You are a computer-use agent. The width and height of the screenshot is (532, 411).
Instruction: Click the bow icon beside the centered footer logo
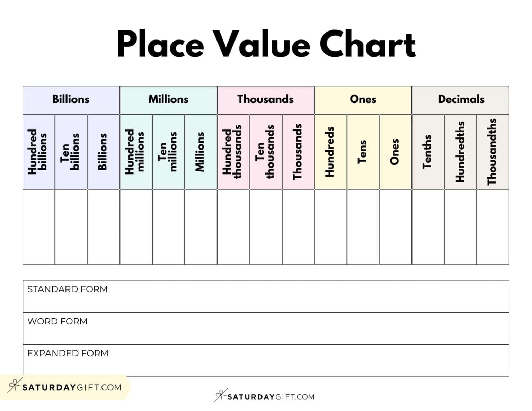coord(220,395)
